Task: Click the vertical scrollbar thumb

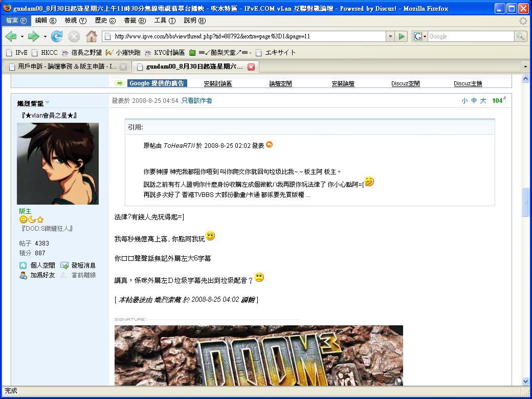Action: [525, 202]
